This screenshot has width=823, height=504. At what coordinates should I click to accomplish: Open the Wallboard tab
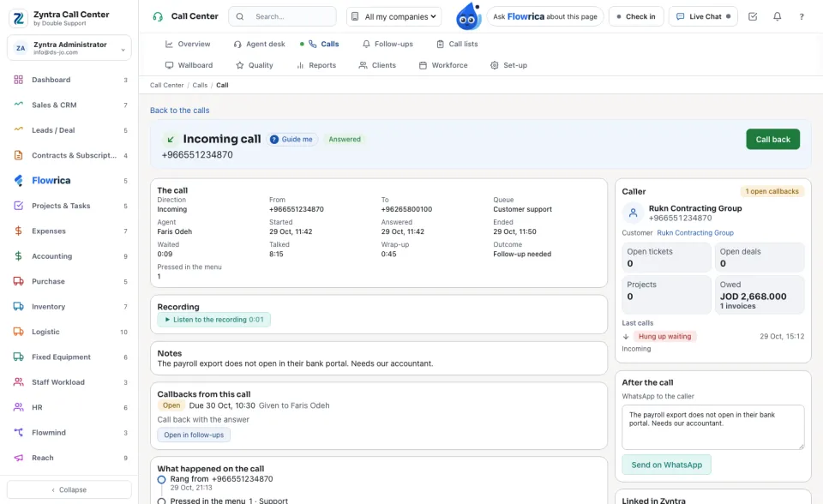click(189, 65)
